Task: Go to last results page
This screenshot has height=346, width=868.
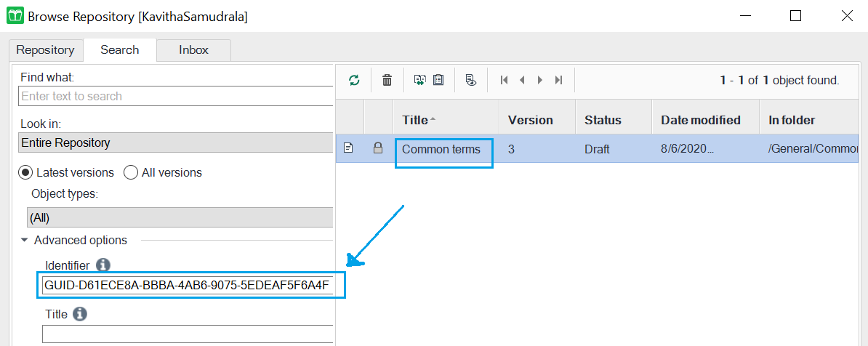Action: pyautogui.click(x=558, y=80)
